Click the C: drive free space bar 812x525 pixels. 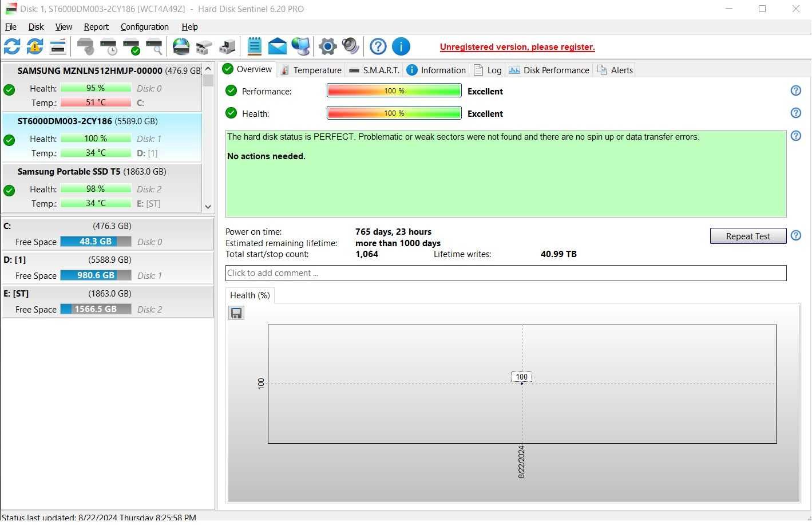click(x=96, y=242)
